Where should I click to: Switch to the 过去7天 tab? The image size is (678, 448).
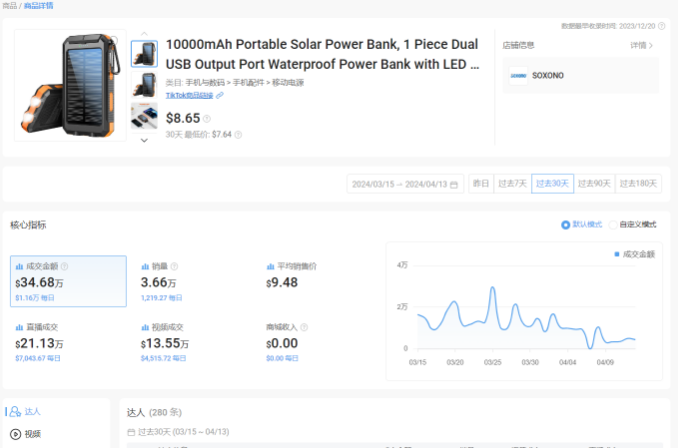coord(513,184)
